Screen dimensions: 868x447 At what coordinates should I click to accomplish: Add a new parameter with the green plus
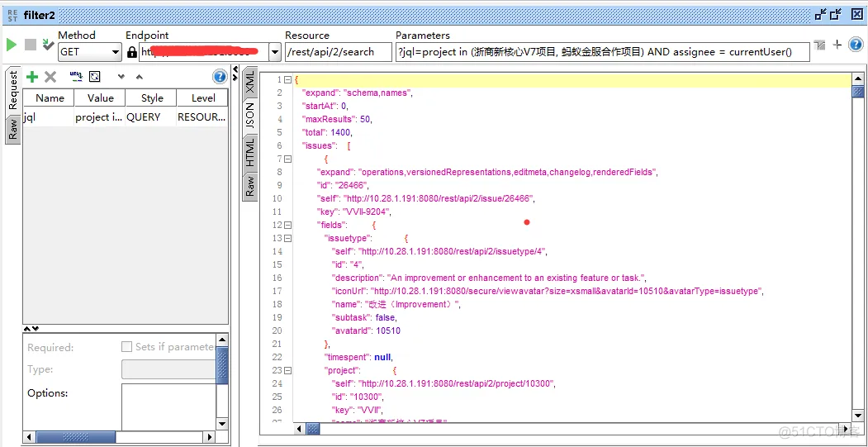[x=32, y=77]
